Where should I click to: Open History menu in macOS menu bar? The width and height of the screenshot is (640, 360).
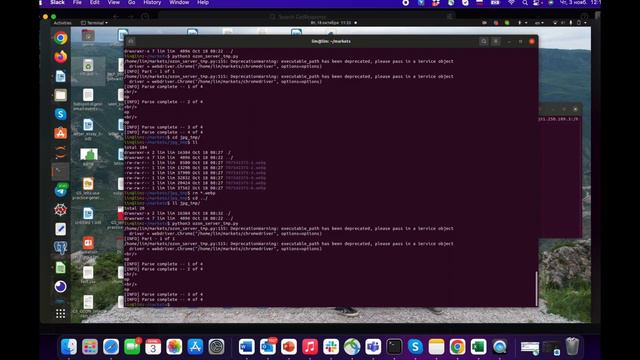click(x=152, y=2)
